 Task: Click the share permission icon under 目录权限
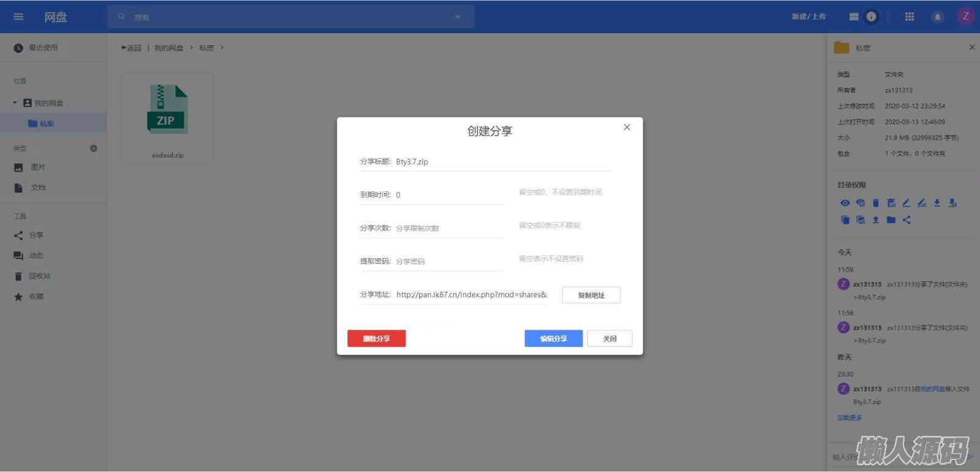pos(907,219)
